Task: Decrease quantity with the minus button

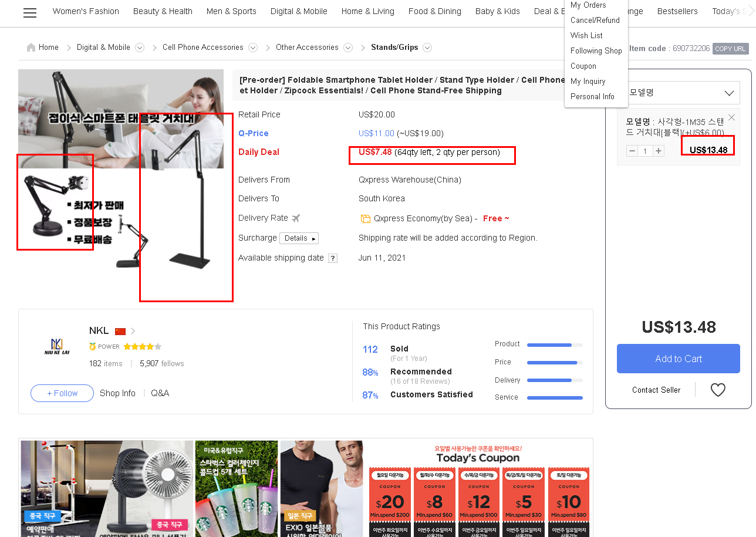Action: pos(632,151)
